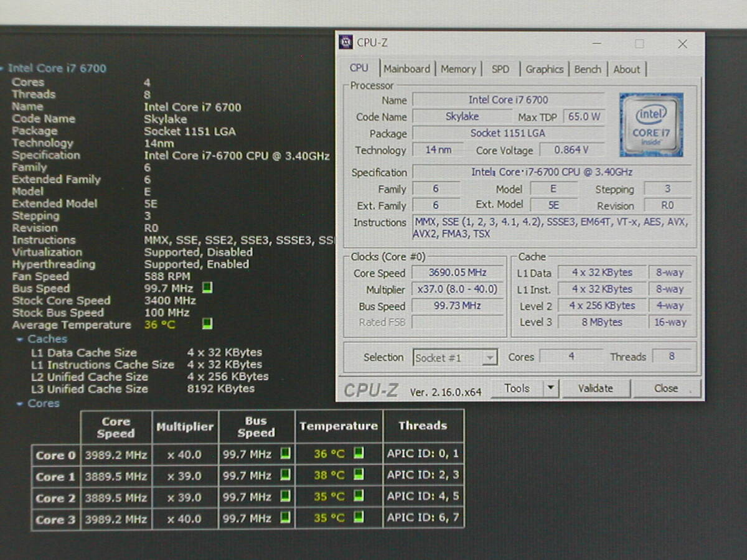The image size is (747, 560).
Task: Click the Tools button
Action: pos(517,388)
